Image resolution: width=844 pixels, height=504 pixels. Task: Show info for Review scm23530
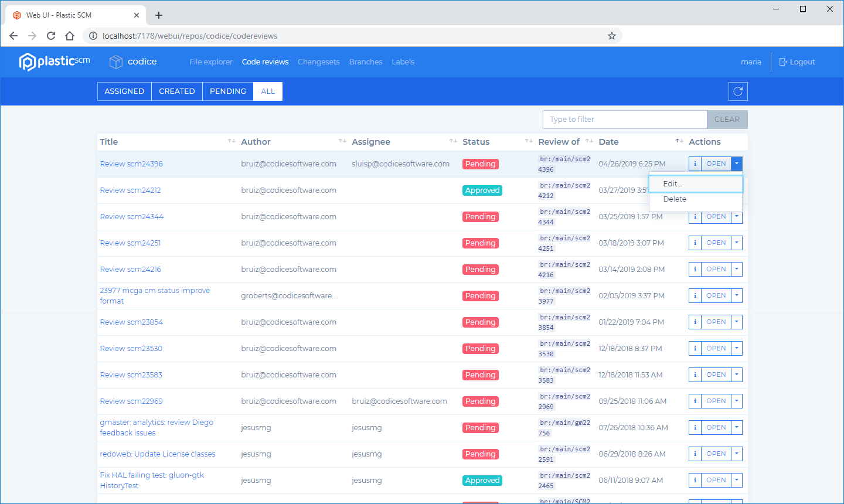695,349
